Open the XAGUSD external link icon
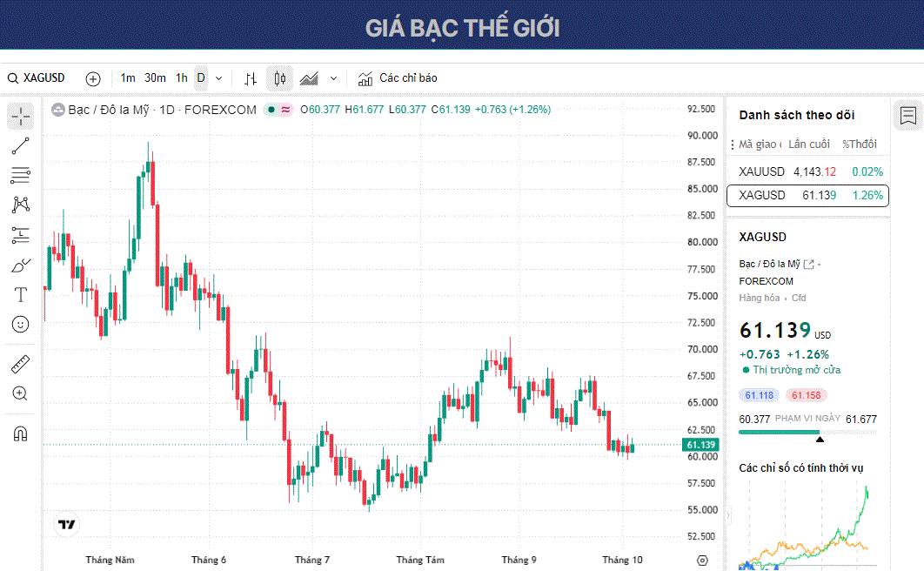Screen dimensions: 924x571 (809, 265)
